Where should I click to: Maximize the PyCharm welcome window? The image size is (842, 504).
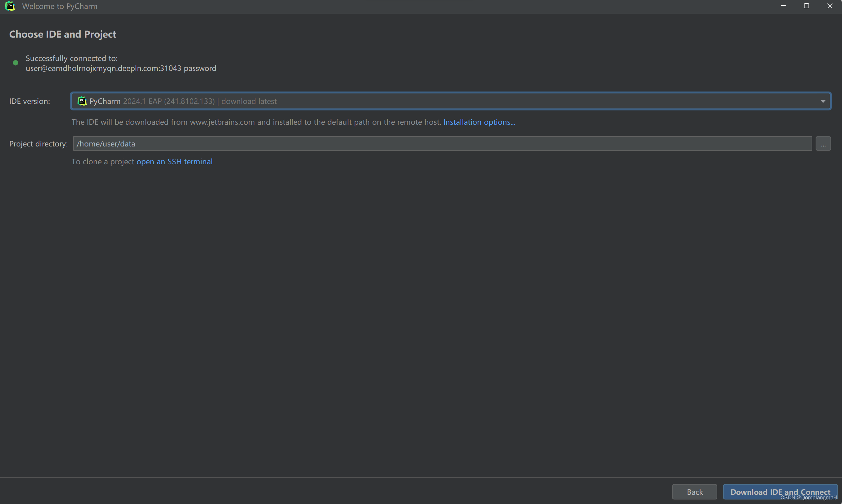click(x=807, y=6)
